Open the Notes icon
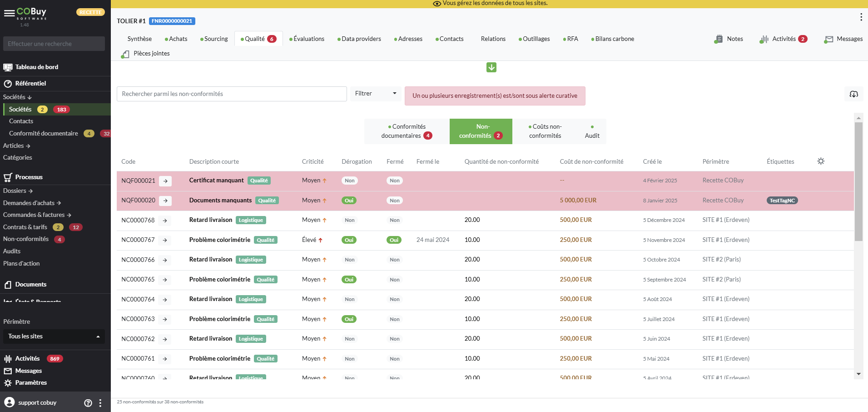Screen dimensions: 868x412 pyautogui.click(x=718, y=39)
